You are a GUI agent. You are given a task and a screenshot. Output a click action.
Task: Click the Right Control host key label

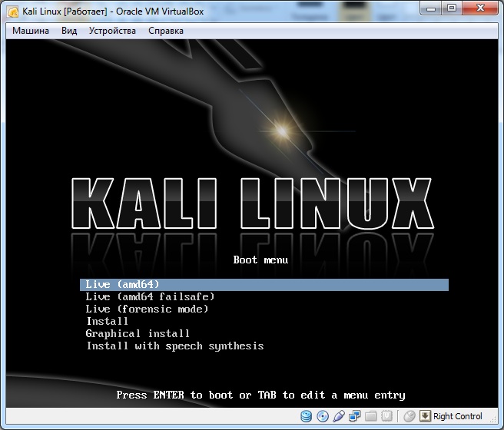[458, 416]
